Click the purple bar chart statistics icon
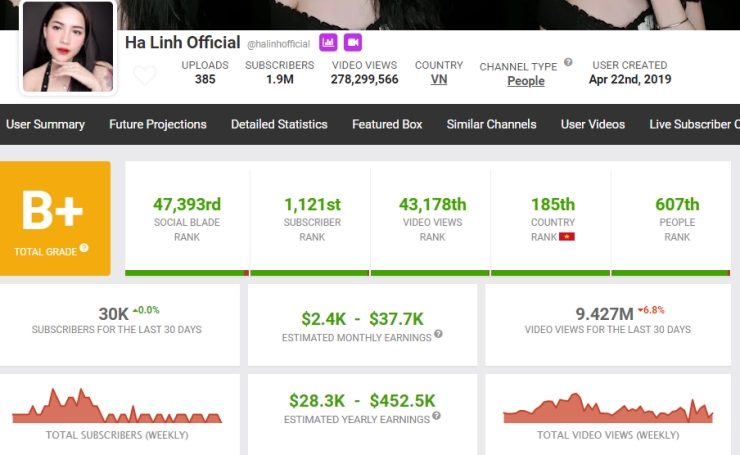The image size is (740, 455). 328,42
